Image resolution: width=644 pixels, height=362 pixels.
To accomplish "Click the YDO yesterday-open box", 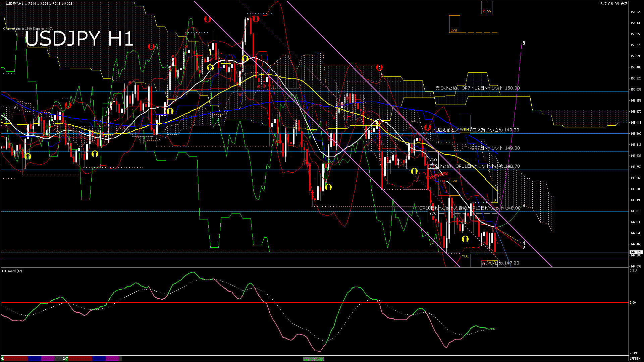I will (x=433, y=160).
